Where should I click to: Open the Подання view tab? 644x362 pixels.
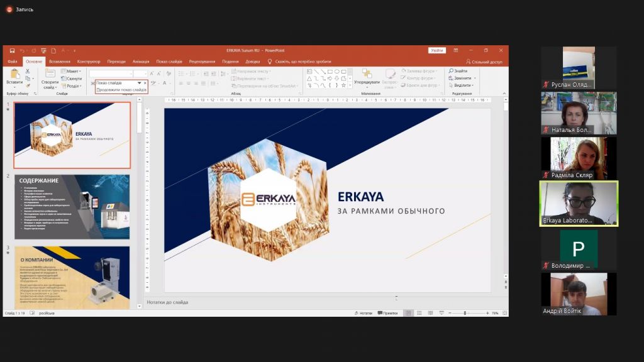tap(230, 62)
